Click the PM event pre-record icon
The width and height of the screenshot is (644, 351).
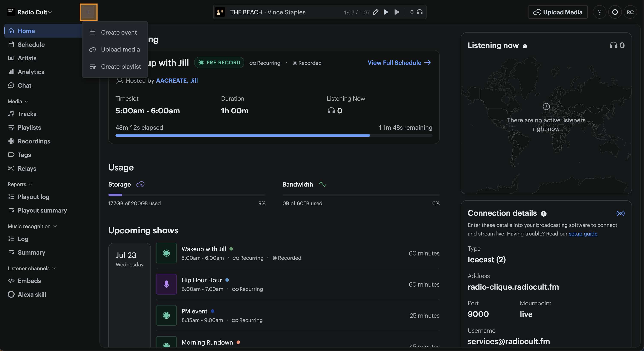click(166, 315)
